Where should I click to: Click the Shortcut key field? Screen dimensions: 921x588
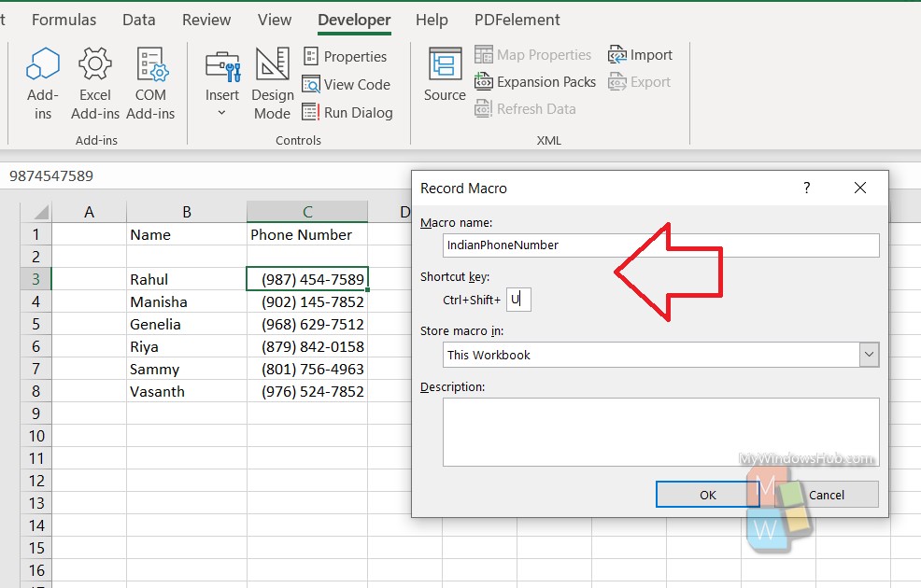tap(518, 299)
